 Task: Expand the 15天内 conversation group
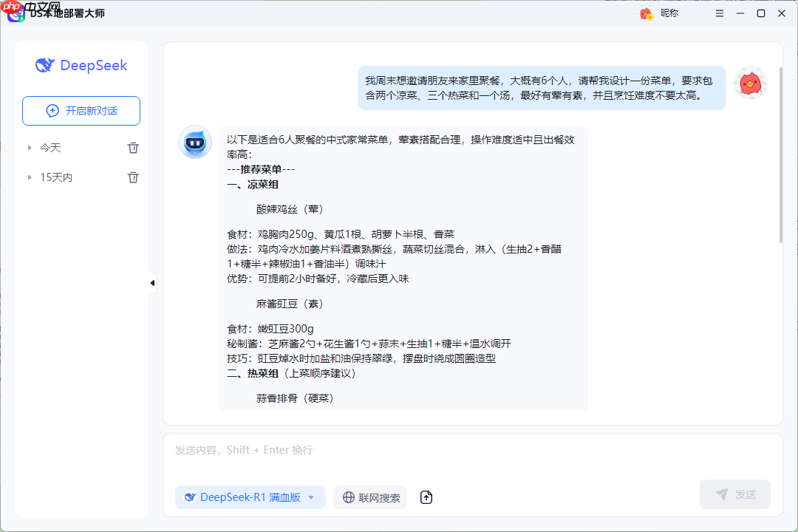(28, 177)
